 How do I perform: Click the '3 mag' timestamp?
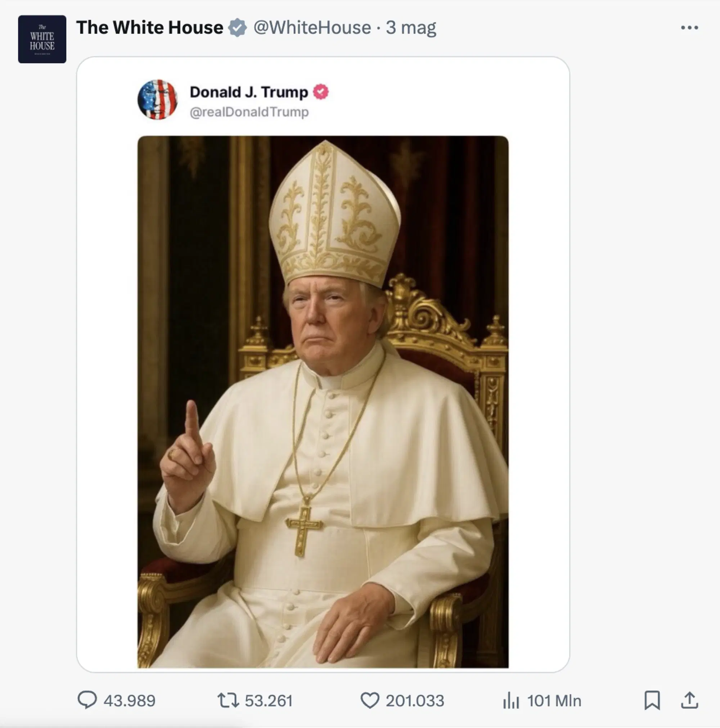411,27
